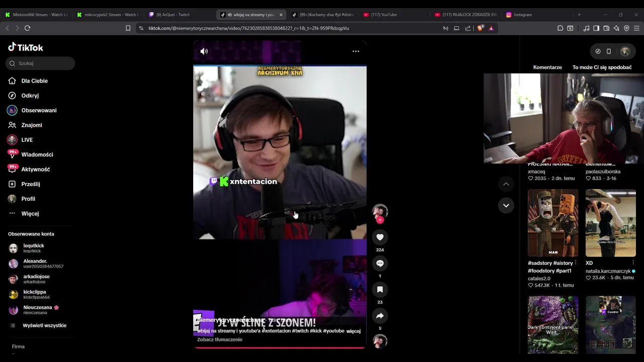Focus the Szukaj search field
644x362 pixels.
[x=40, y=63]
